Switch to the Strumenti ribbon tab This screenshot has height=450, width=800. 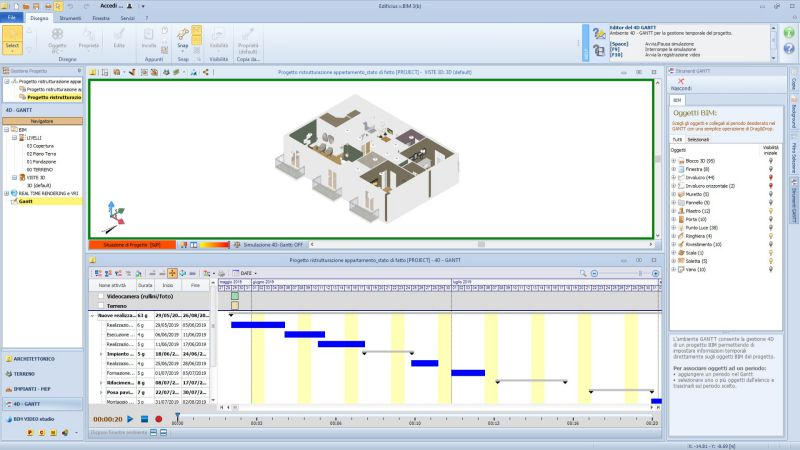pos(70,18)
